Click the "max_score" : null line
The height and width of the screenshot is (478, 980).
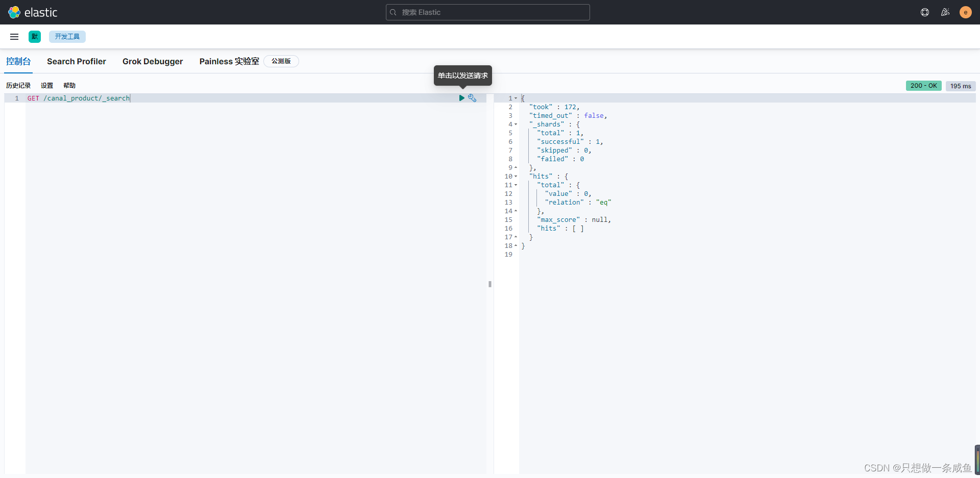[x=574, y=219]
